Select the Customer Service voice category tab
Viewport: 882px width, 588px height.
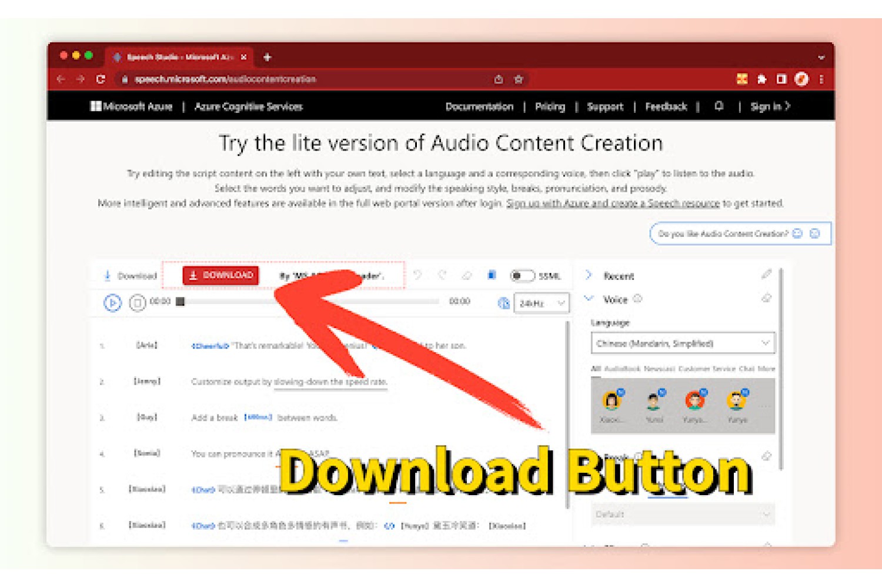707,369
